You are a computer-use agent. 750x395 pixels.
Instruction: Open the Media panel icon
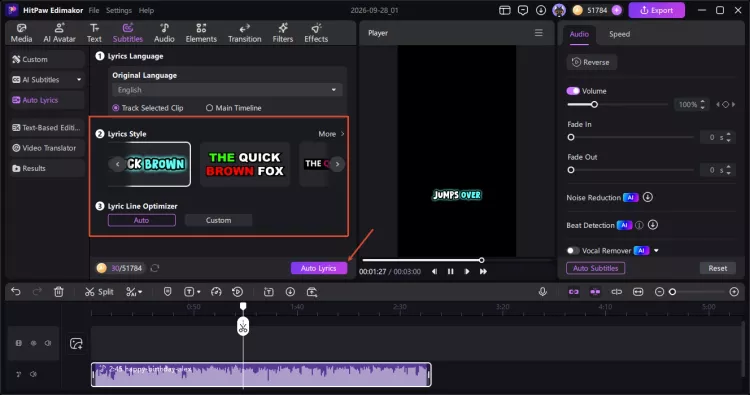click(x=22, y=33)
